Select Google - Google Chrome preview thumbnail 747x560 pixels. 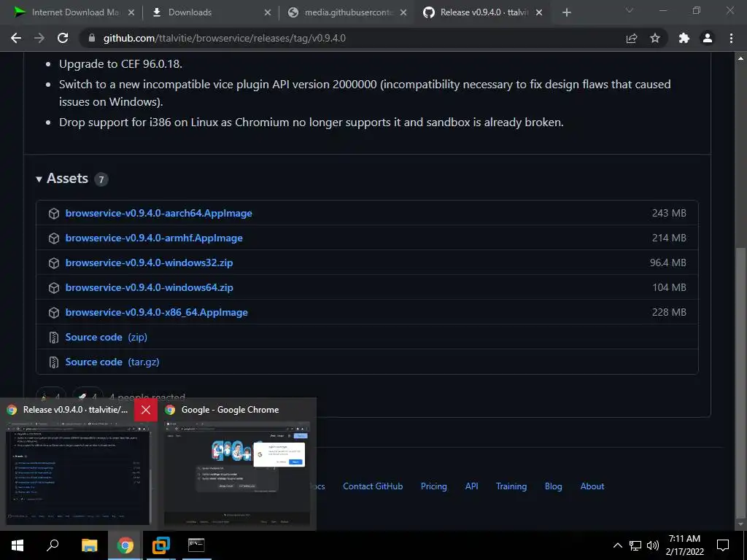pos(237,472)
